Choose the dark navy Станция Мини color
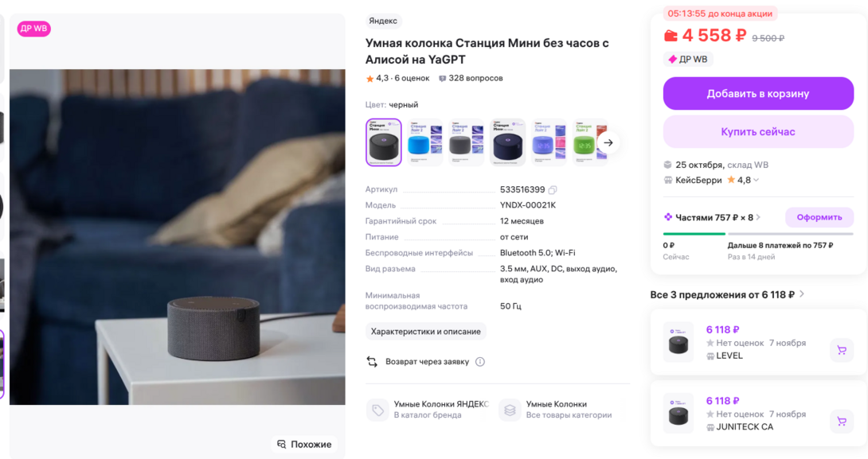 point(507,142)
